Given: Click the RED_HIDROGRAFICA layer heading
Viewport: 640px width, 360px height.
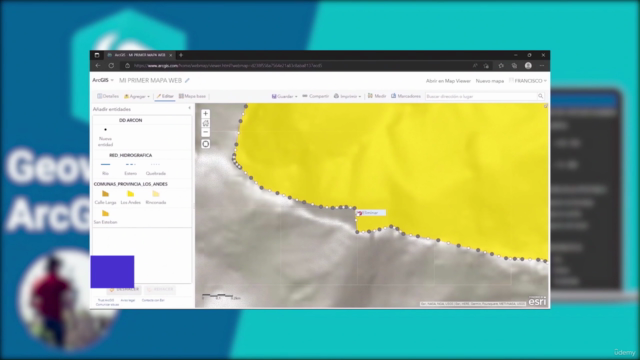Looking at the screenshot, I should (131, 155).
